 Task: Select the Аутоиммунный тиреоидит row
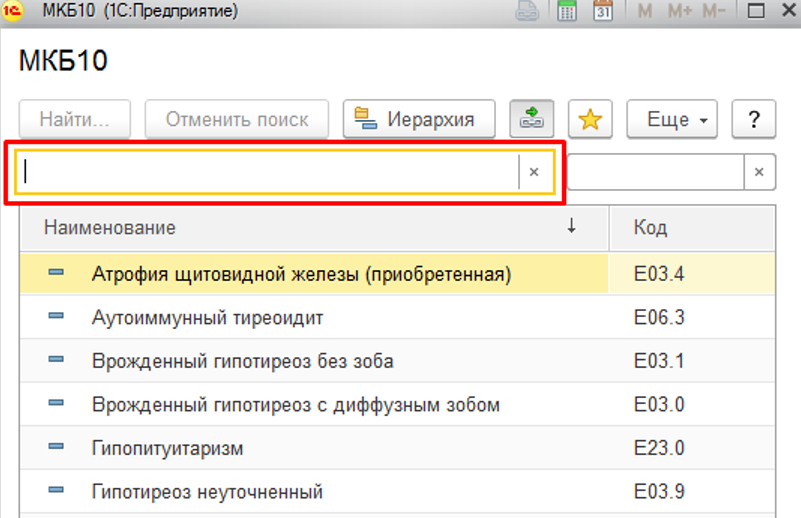208,318
